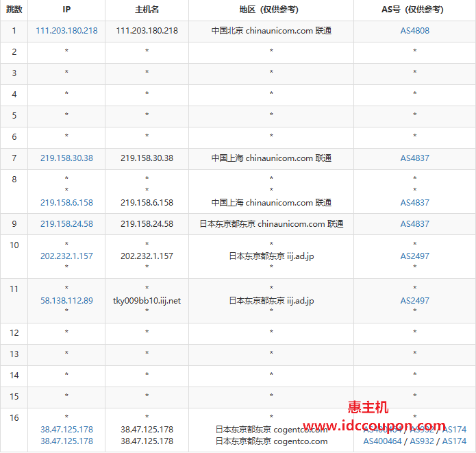The image size is (476, 453).
Task: Click the AS4808 link
Action: [414, 31]
